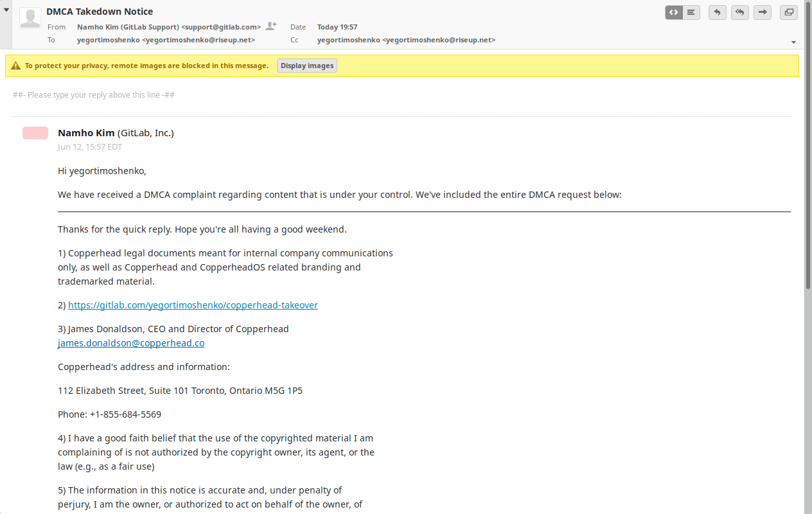The image size is (812, 514).
Task: Expand header details using the down arrow
Action: click(793, 42)
